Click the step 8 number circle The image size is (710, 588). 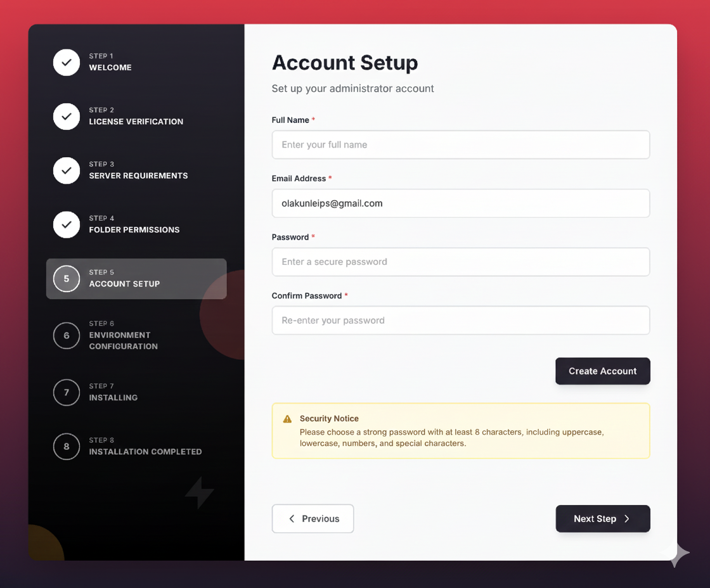click(x=67, y=447)
